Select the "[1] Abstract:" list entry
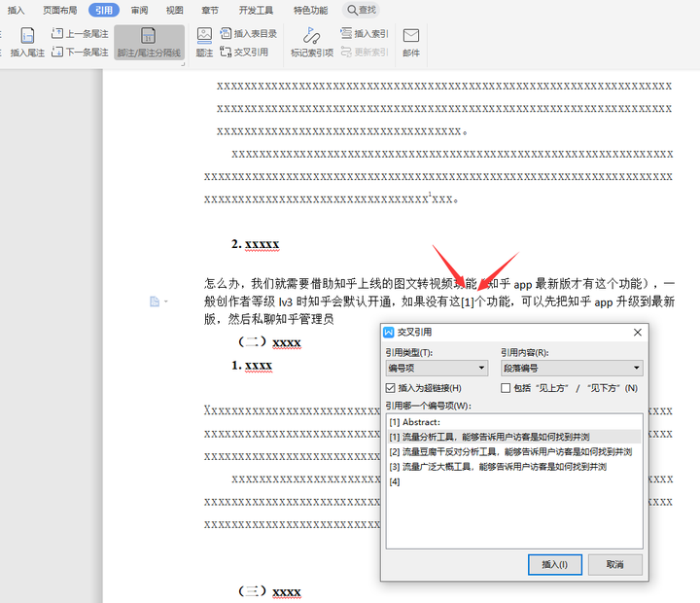 [415, 422]
